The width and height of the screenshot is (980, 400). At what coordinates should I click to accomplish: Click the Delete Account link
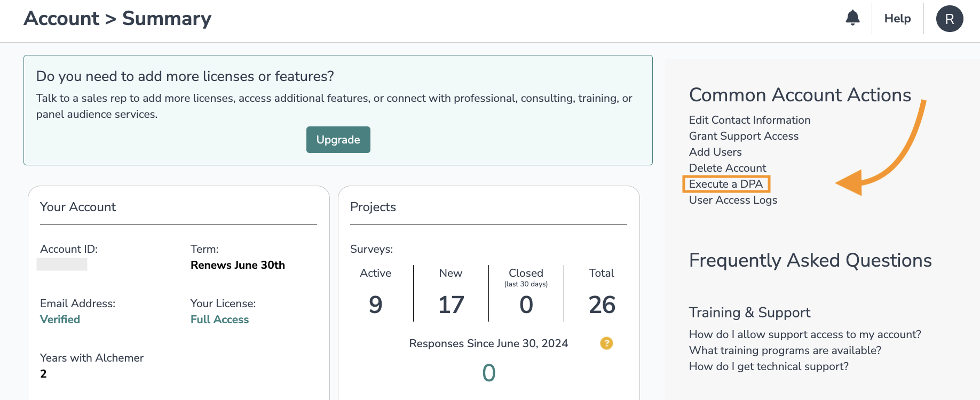(728, 168)
